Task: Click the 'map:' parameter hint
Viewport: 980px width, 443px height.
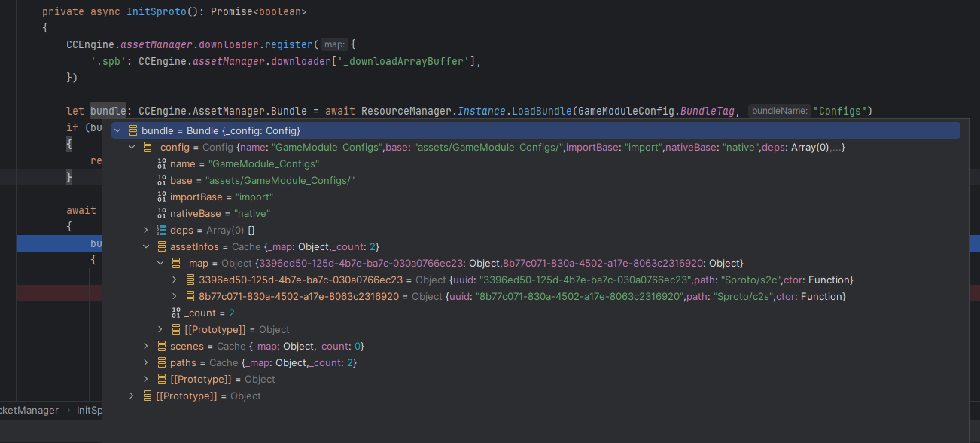Action: [335, 45]
